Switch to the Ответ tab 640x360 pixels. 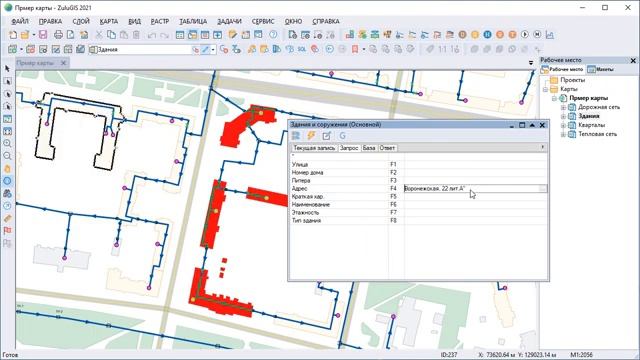(387, 148)
